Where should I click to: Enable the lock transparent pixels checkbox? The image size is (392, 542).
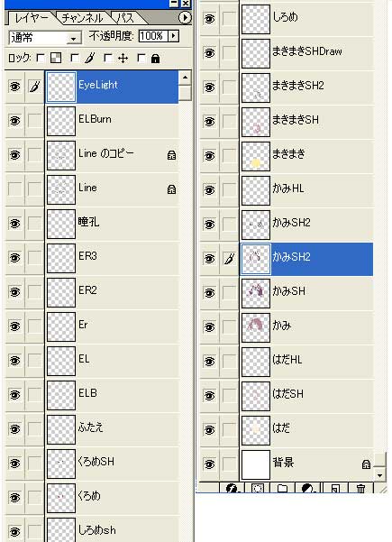41,58
